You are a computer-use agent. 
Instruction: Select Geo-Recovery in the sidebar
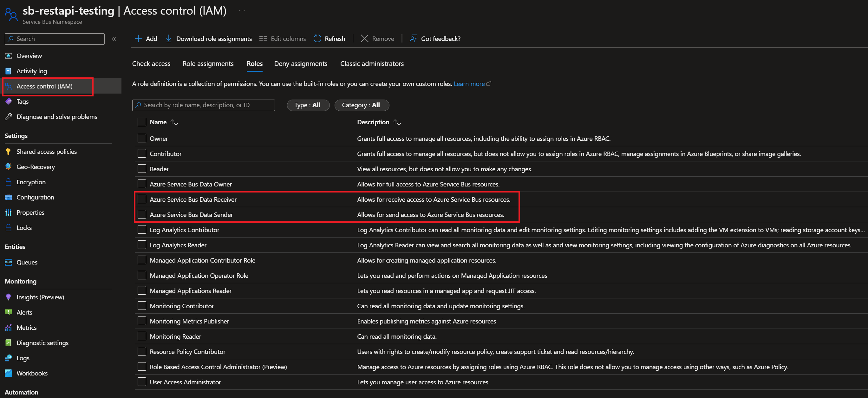36,166
